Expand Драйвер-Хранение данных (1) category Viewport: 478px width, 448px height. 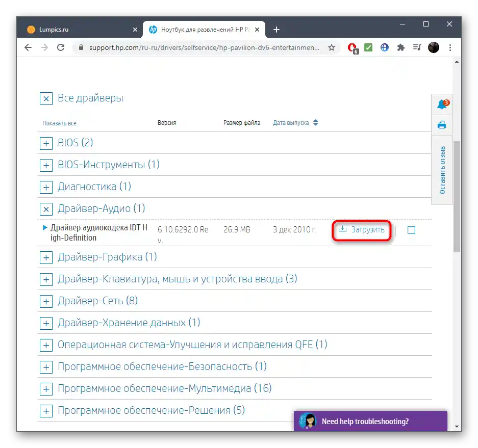click(x=46, y=323)
